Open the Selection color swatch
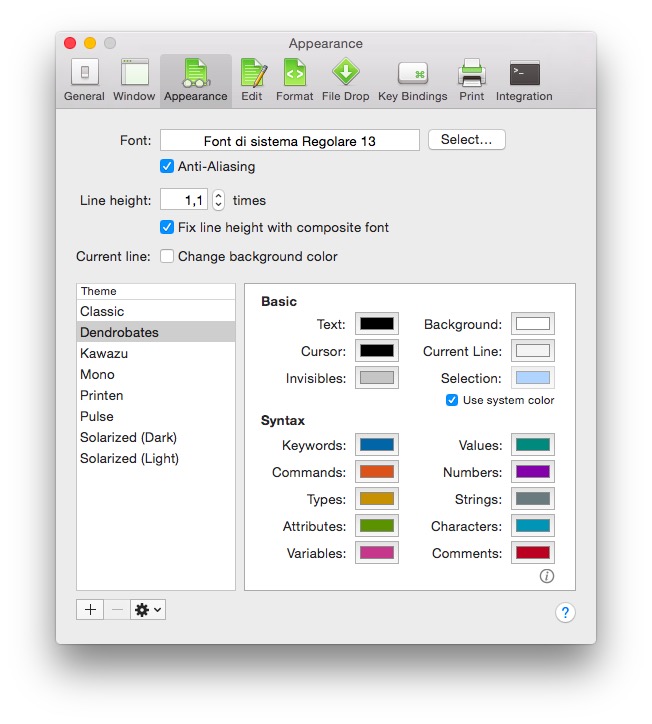Viewport: 652px width, 724px height. pos(533,378)
